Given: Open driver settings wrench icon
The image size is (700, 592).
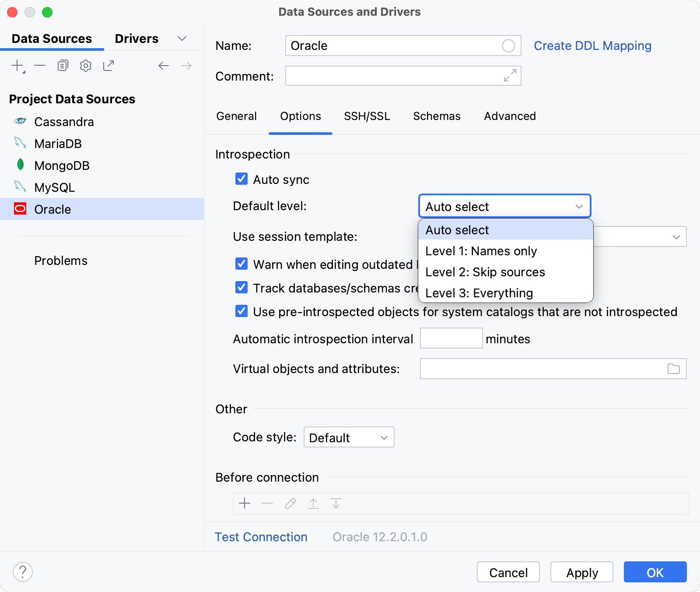Looking at the screenshot, I should click(86, 66).
